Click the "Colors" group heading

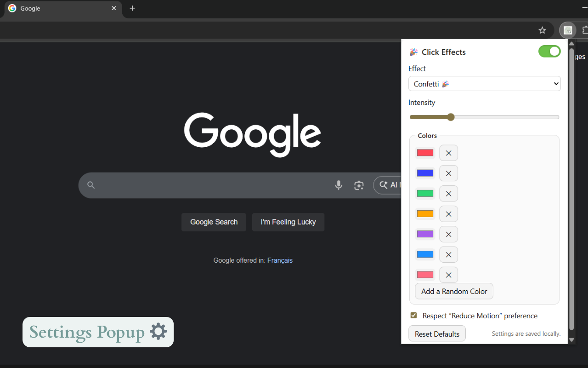click(x=427, y=136)
